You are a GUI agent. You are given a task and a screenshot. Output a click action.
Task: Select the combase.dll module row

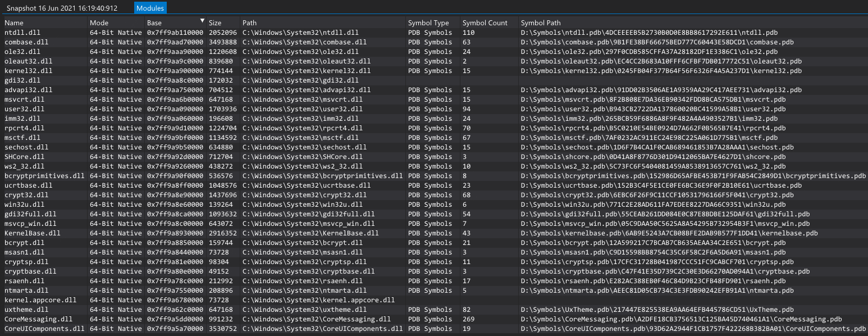(24, 42)
